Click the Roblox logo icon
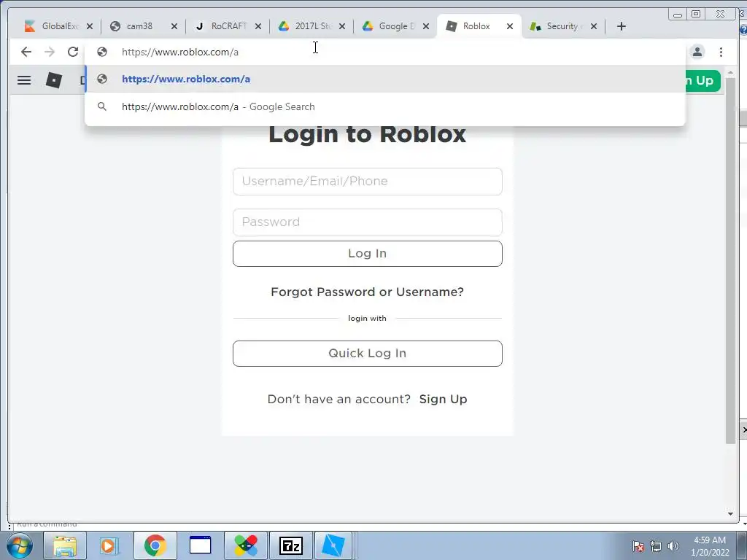The width and height of the screenshot is (747, 560). tap(54, 80)
